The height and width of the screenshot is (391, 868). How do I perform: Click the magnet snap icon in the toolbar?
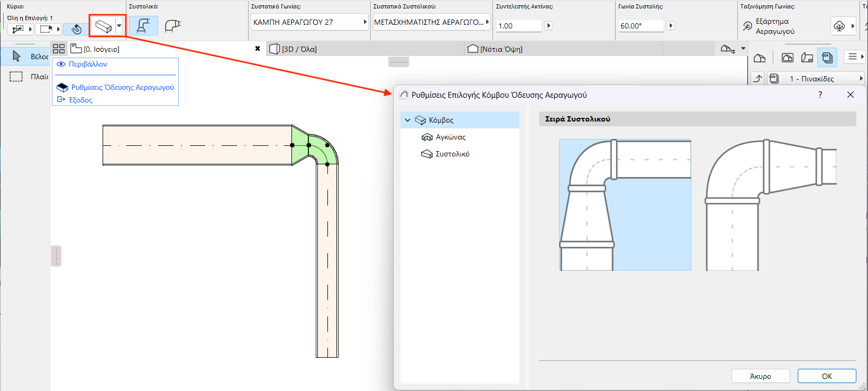[x=77, y=29]
